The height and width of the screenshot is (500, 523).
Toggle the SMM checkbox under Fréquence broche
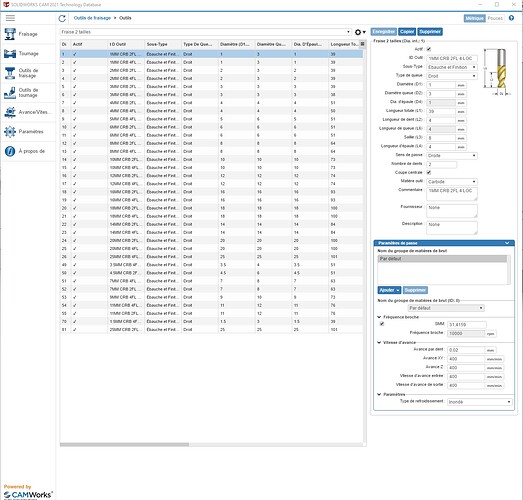click(x=382, y=324)
